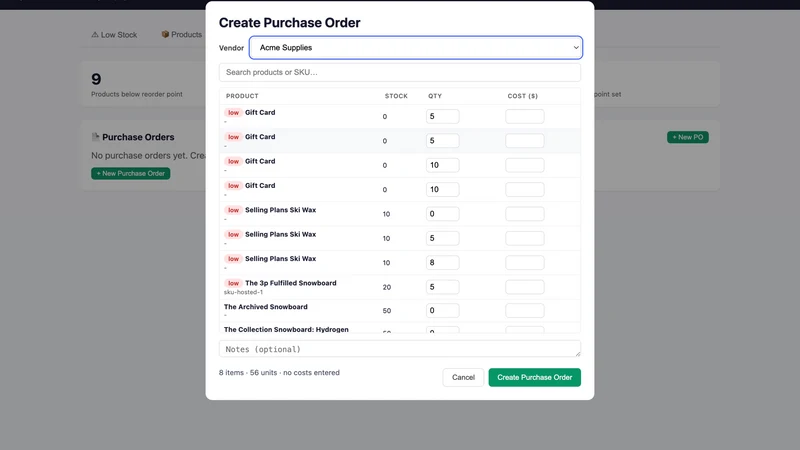Cancel the purchase order dialog
Image resolution: width=800 pixels, height=450 pixels.
pos(463,378)
